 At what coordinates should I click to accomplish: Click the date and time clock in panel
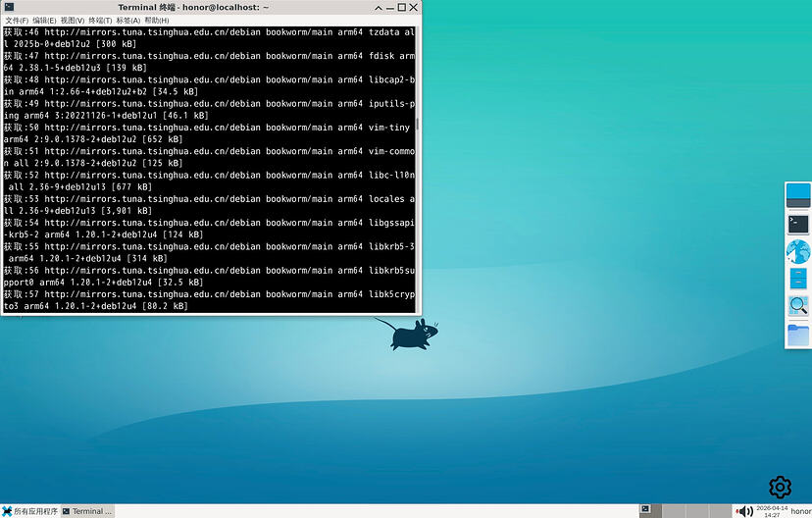(x=772, y=511)
